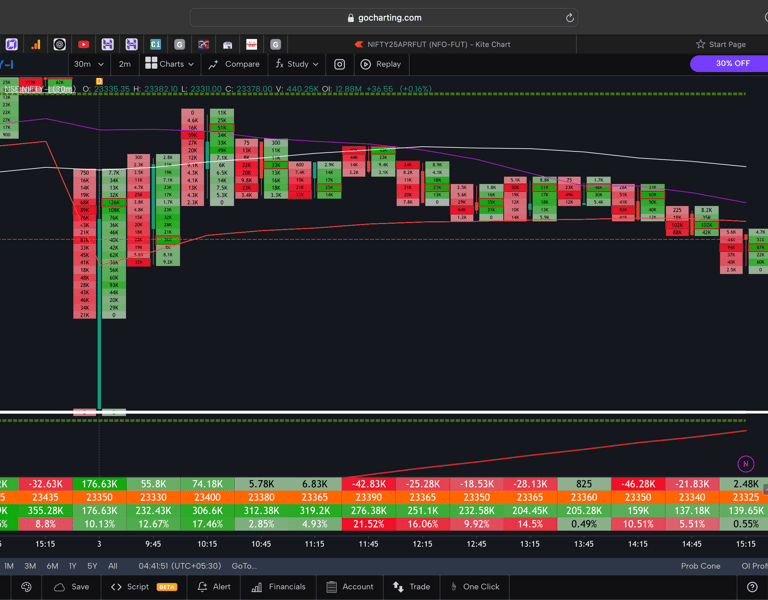This screenshot has height=600, width=768.
Task: Select the NIFTY25APRFUT Kite Chart tab
Action: tap(432, 44)
